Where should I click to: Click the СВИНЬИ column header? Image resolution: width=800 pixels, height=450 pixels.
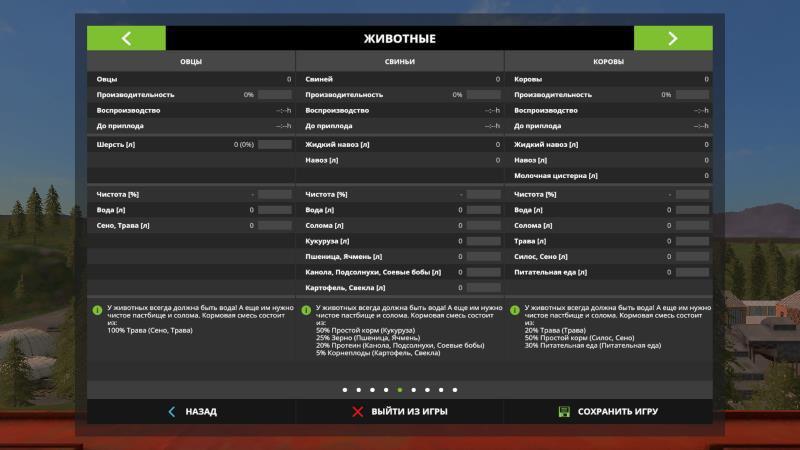(399, 62)
